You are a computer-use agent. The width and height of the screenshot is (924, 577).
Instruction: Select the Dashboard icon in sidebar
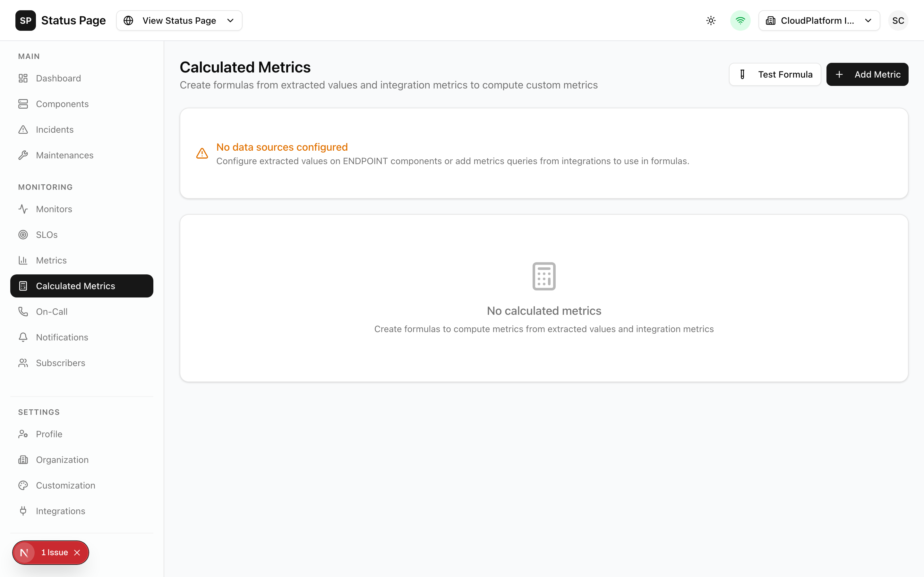(23, 78)
